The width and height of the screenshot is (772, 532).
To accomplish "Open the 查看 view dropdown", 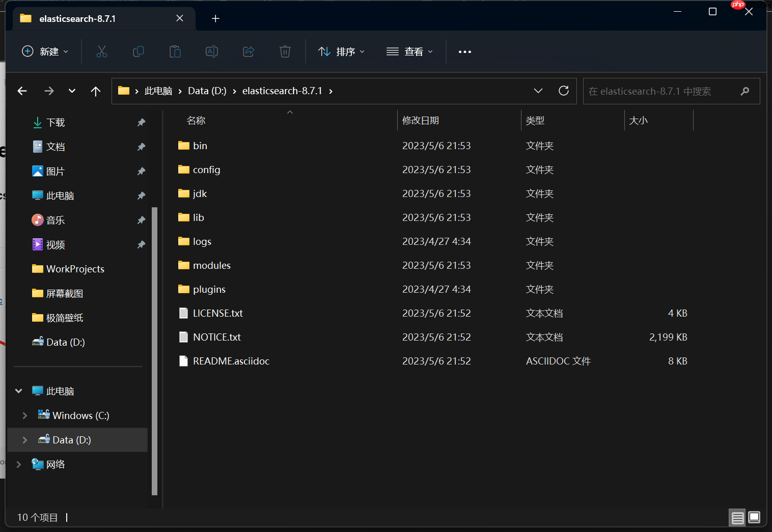I will pyautogui.click(x=410, y=51).
